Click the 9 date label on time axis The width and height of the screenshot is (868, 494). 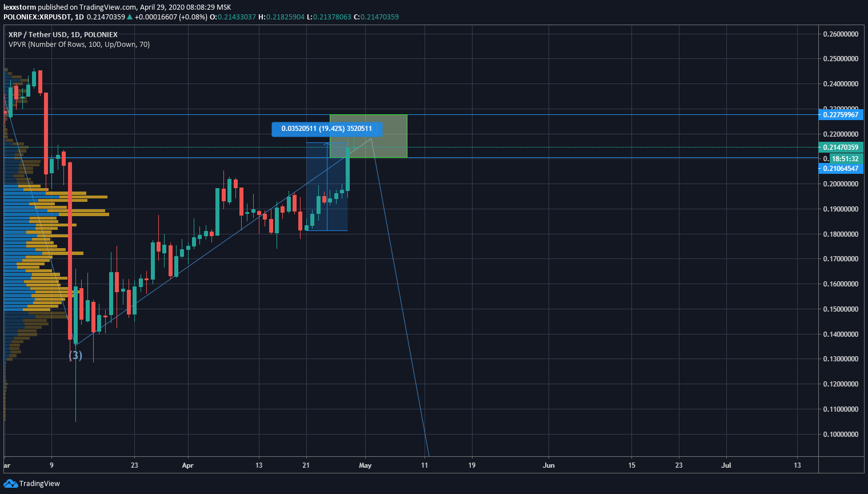[x=51, y=465]
